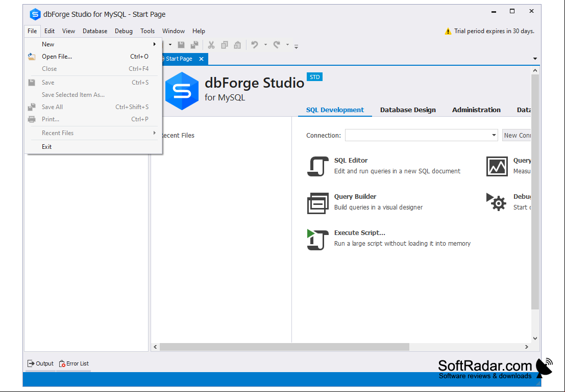Click the Cut scissors icon
Screen dimensions: 565x392
point(211,45)
